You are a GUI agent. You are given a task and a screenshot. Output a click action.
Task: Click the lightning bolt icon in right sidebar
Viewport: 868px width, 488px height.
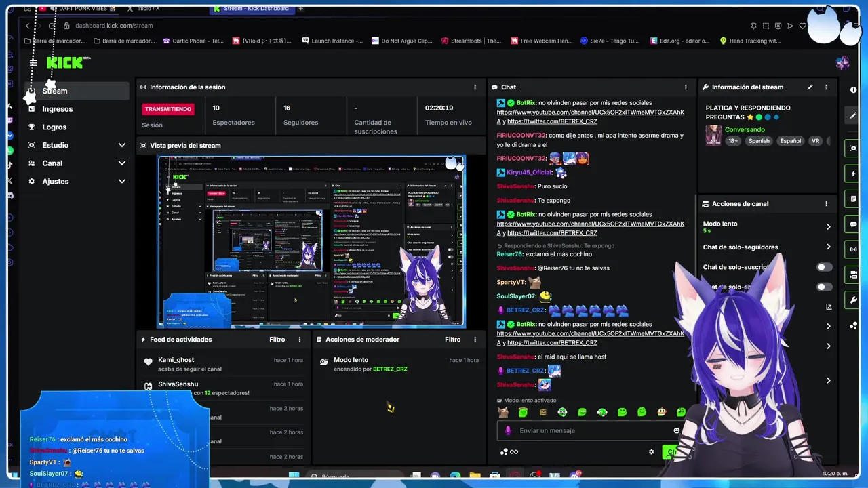pos(853,174)
